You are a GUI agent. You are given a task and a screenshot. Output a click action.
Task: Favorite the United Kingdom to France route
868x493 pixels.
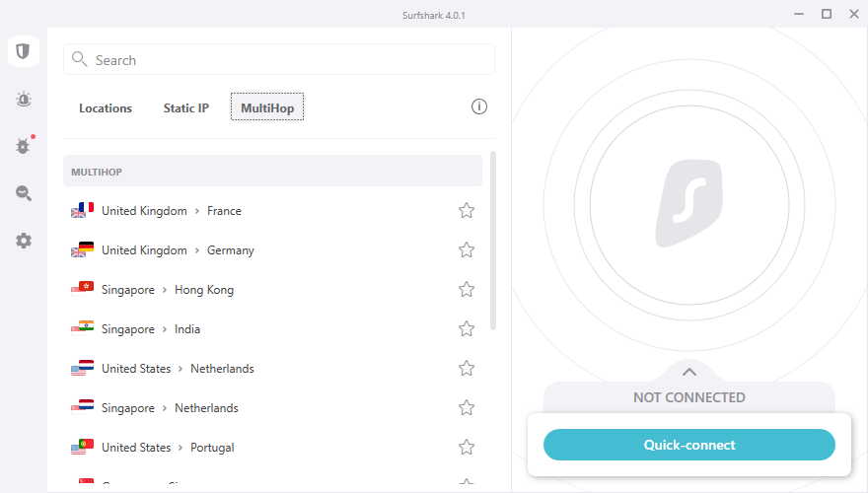467,211
